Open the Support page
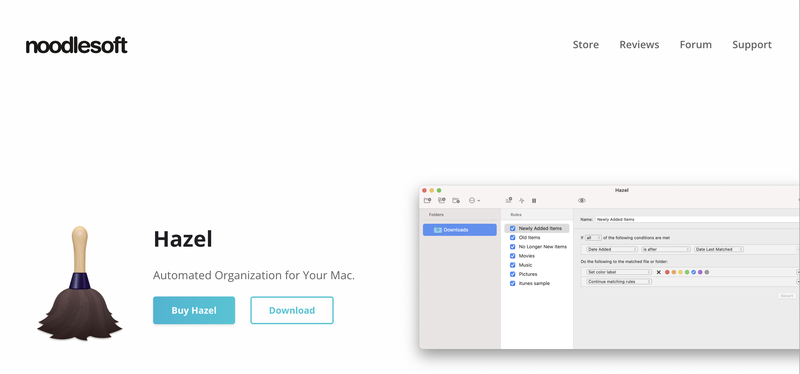Viewport: 800px width, 374px height. pyautogui.click(x=752, y=45)
